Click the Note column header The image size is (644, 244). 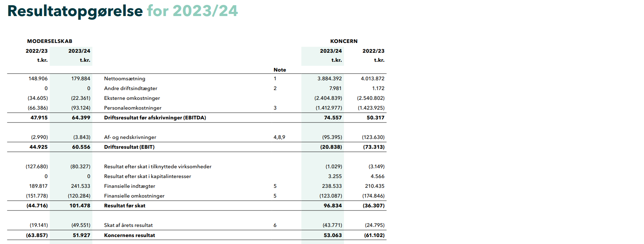point(280,70)
